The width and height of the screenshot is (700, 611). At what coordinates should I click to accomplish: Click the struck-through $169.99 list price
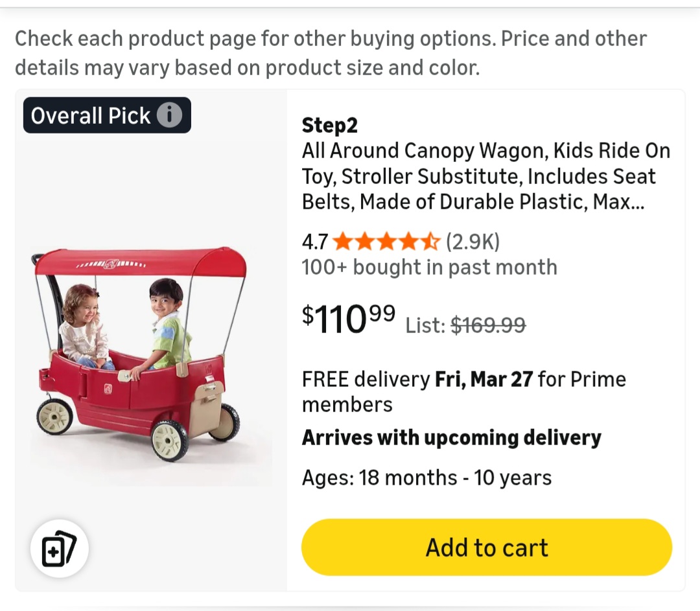(x=487, y=325)
